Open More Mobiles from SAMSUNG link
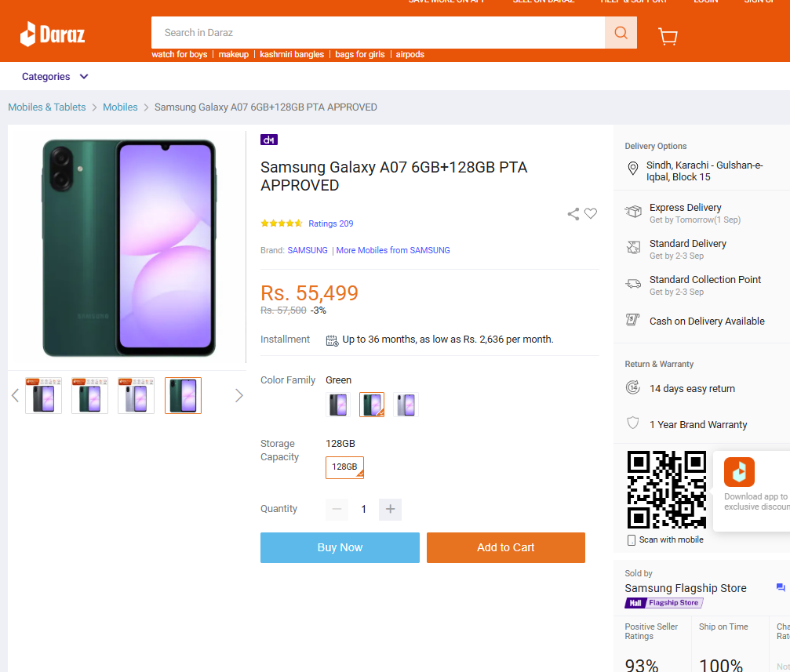 [393, 250]
